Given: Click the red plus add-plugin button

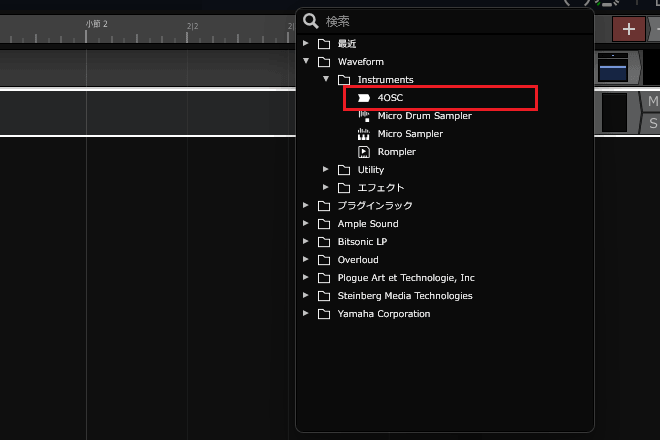Looking at the screenshot, I should click(628, 29).
